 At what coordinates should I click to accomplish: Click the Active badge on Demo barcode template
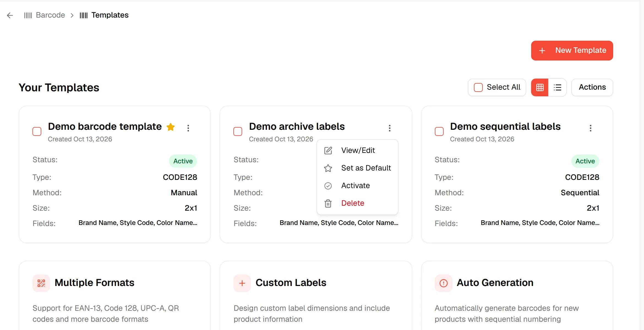point(183,161)
